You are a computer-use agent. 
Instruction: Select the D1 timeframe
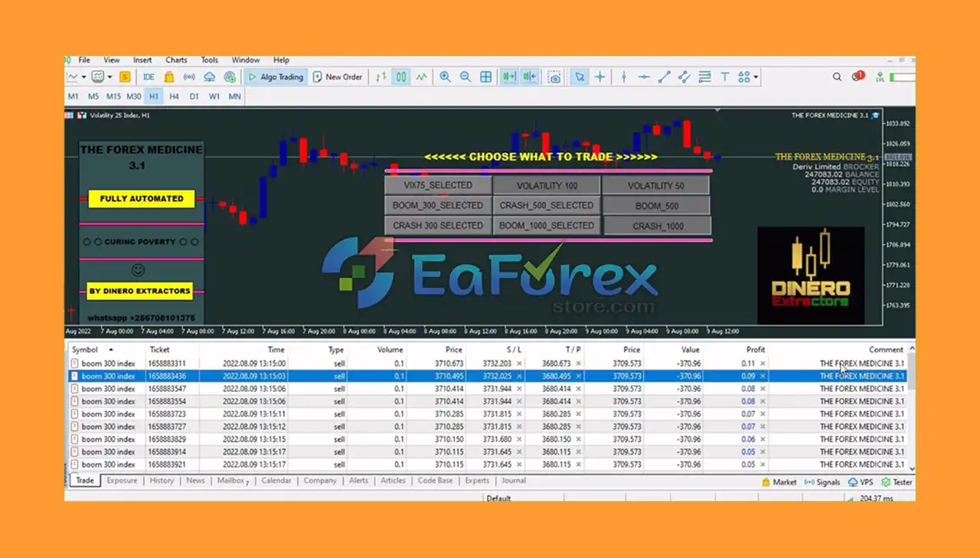click(194, 96)
